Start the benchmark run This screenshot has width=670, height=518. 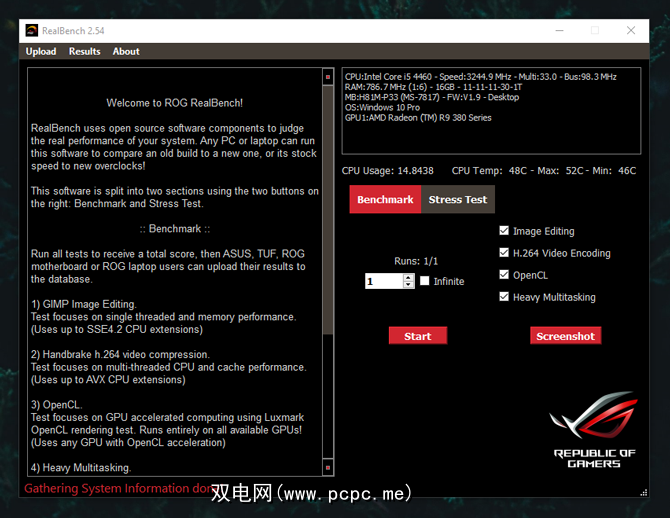418,336
